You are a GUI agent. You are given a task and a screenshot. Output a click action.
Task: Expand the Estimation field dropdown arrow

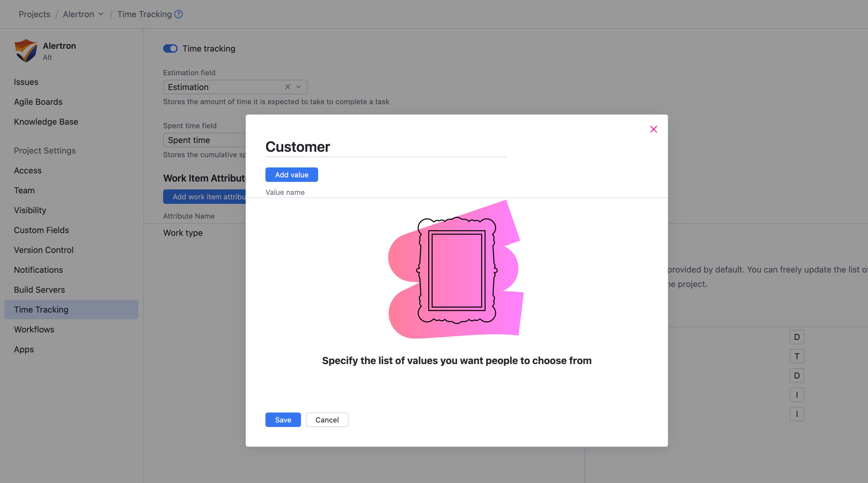(299, 87)
